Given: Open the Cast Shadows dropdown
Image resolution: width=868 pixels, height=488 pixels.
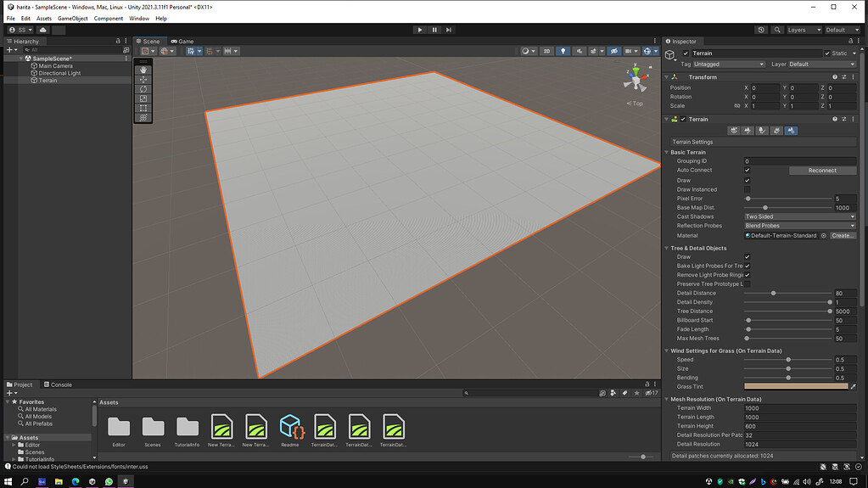Looking at the screenshot, I should 800,216.
